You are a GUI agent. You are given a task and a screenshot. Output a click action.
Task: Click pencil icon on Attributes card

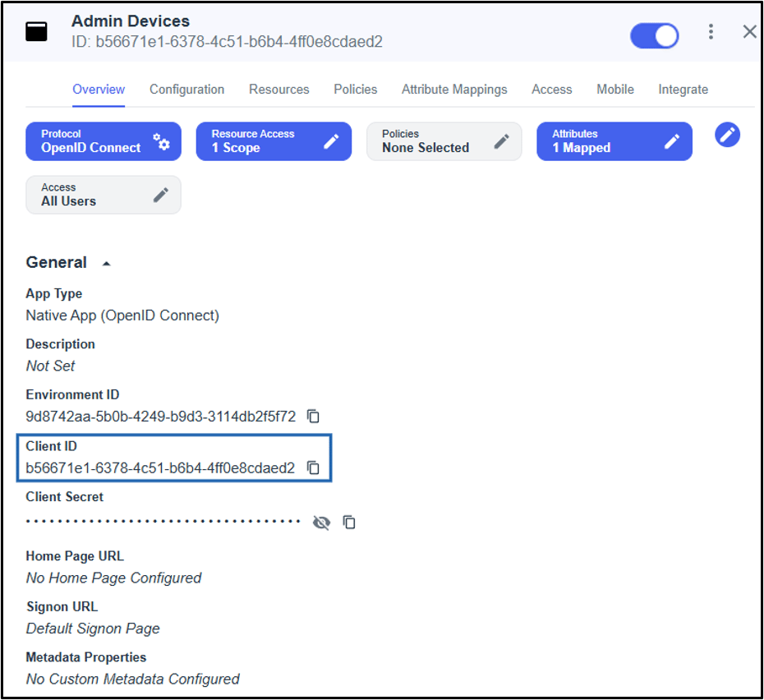click(x=672, y=141)
